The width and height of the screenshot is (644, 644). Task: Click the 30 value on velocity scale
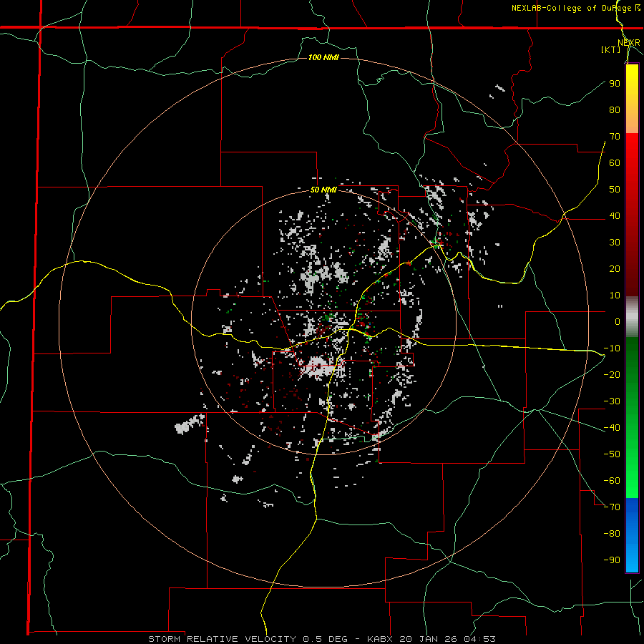pos(615,243)
